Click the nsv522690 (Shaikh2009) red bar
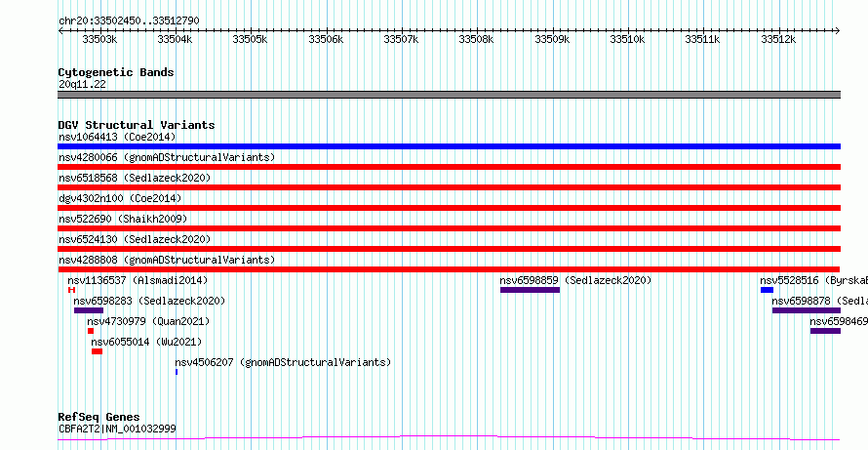This screenshot has height=450, width=868. click(x=449, y=228)
